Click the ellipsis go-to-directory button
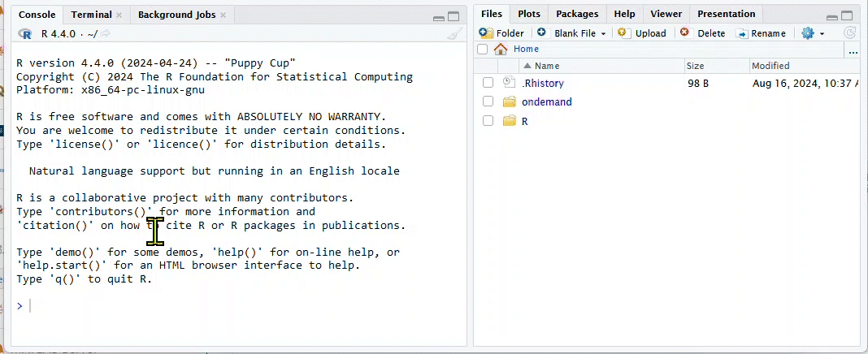This screenshot has width=868, height=354. pos(853,52)
